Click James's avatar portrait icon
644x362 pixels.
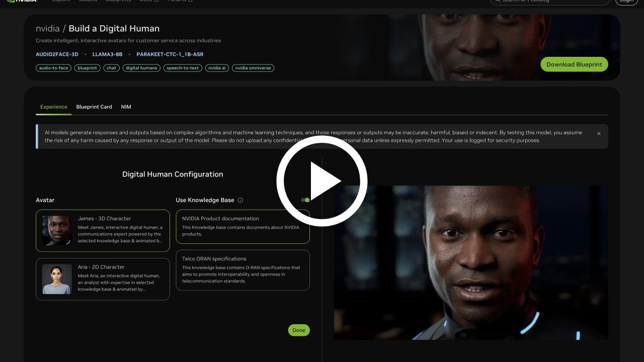tap(56, 230)
